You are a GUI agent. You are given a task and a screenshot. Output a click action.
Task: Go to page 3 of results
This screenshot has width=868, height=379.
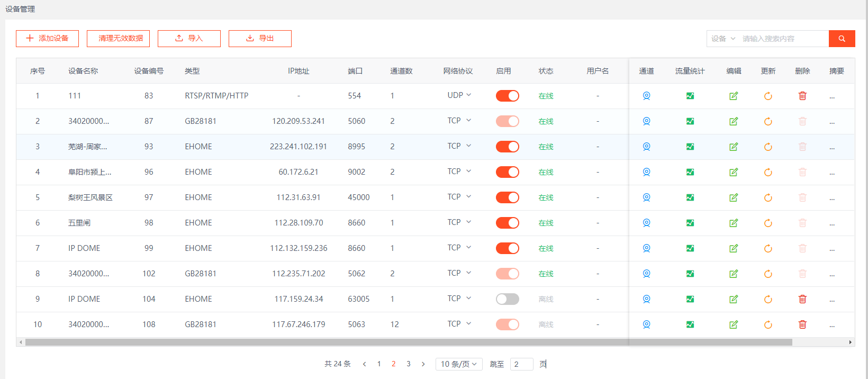click(409, 364)
